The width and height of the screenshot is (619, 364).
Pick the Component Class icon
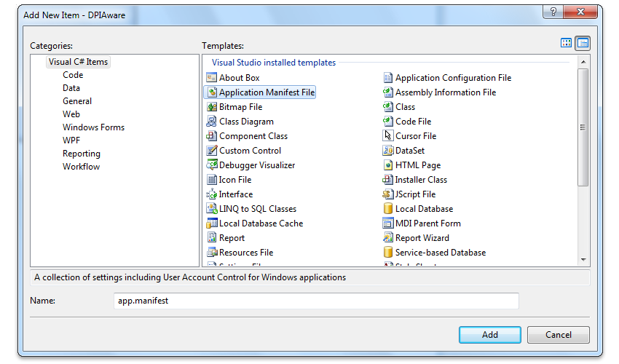point(212,136)
